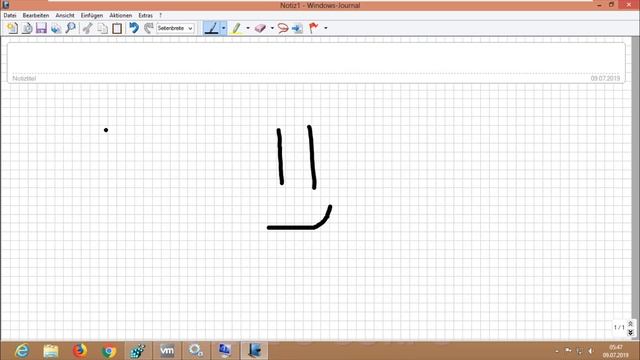Open the Ansicht menu
The height and width of the screenshot is (360, 640).
tap(65, 16)
